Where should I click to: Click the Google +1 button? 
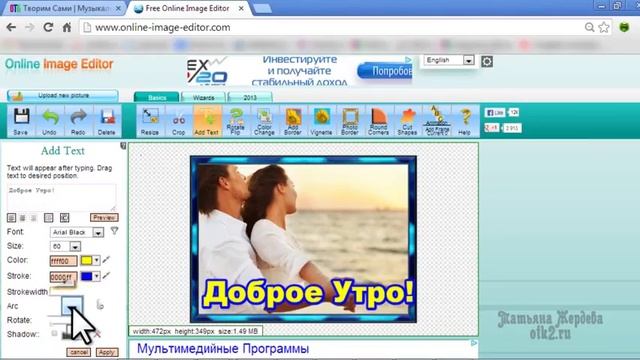click(491, 128)
